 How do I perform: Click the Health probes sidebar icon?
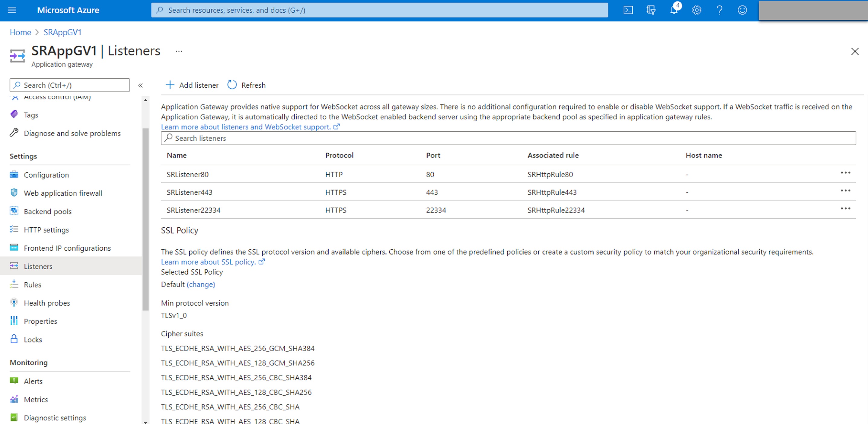coord(15,303)
